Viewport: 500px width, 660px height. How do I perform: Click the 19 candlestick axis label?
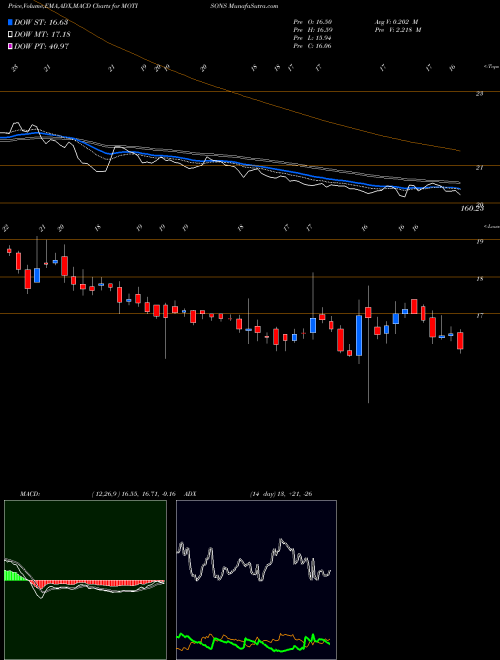[479, 242]
